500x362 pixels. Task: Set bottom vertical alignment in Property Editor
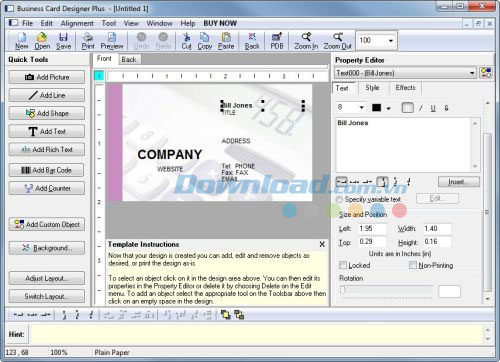[x=409, y=182]
